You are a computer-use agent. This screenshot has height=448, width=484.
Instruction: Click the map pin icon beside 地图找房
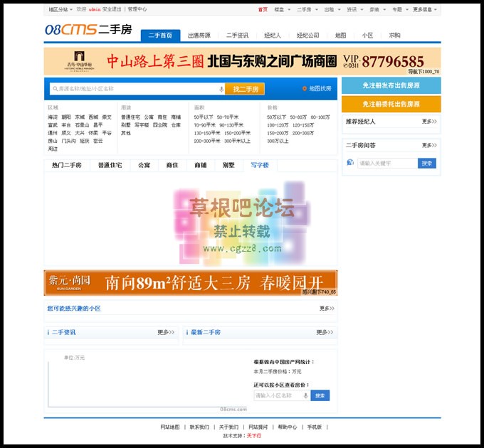pos(305,89)
